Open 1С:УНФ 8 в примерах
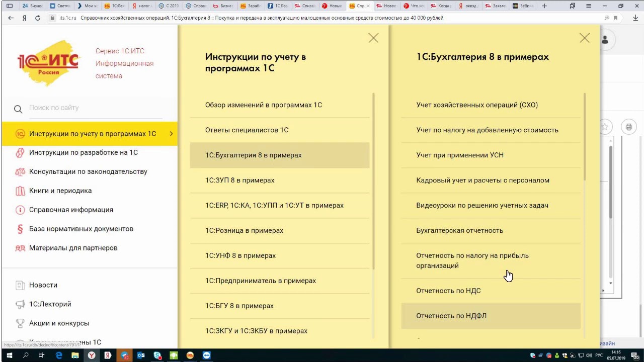Screen dimensions: 644x362 pyautogui.click(x=280, y=256)
